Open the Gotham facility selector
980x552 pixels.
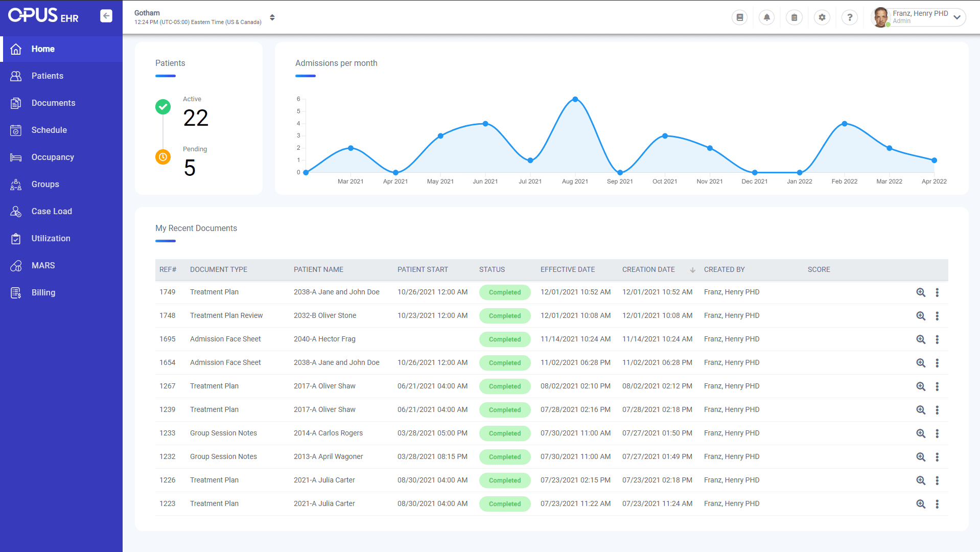272,17
